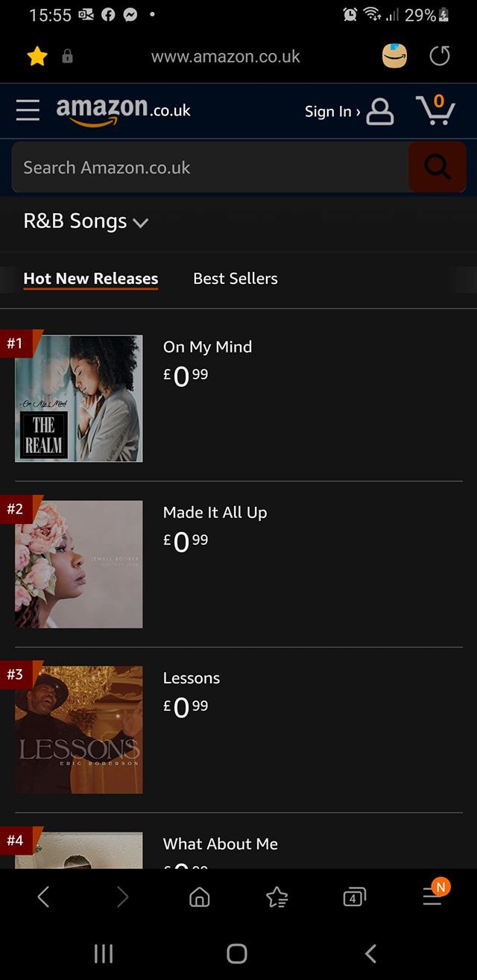Tap the www.amazon.co.uk address bar
This screenshot has width=477, height=980.
(x=225, y=57)
